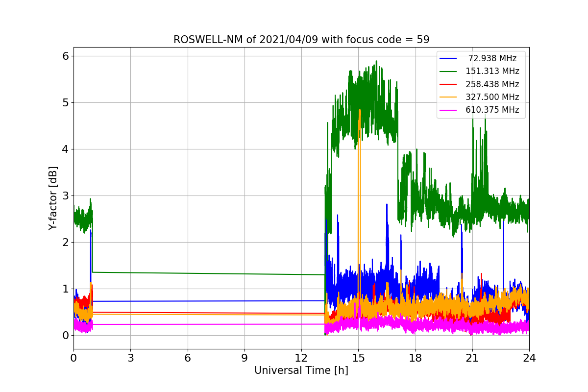Click x-axis tick label 6

pos(187,358)
